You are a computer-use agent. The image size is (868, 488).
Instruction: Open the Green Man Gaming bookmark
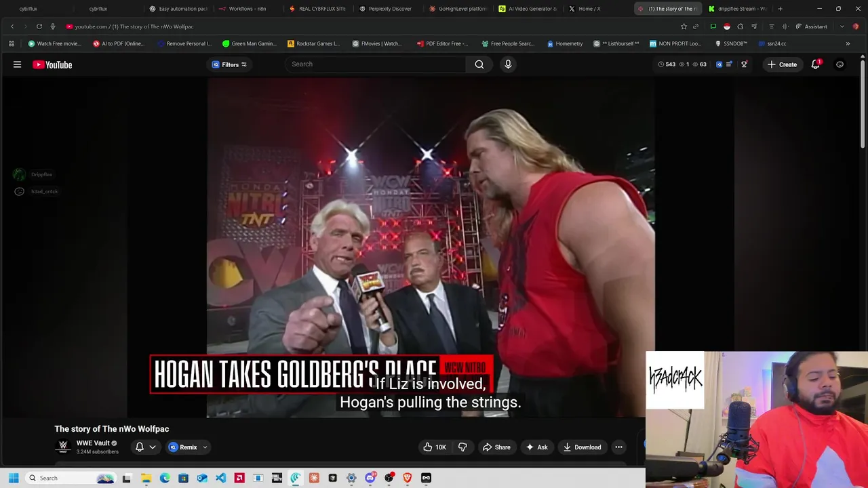pyautogui.click(x=249, y=43)
